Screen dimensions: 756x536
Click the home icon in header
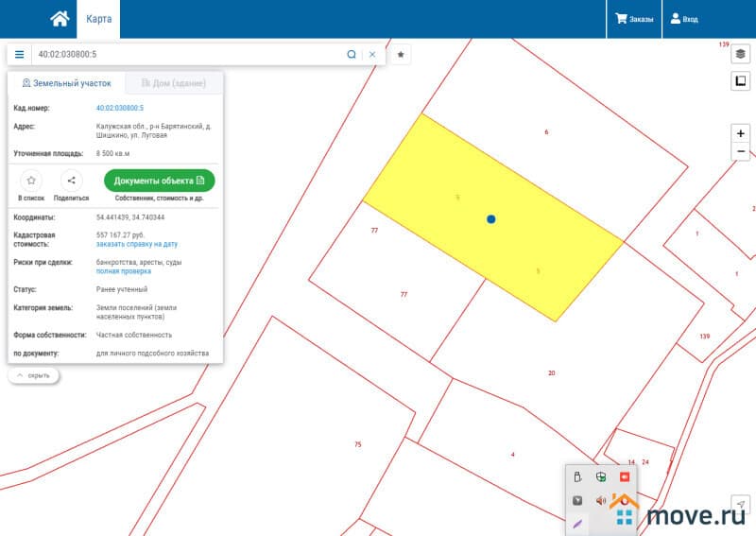(x=60, y=18)
